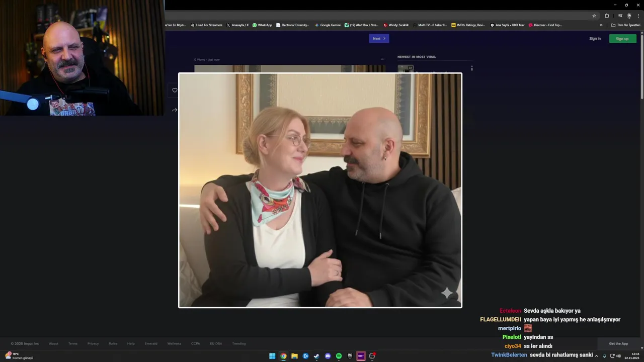Open the Livad For Streamers bookmark
Image resolution: width=644 pixels, height=362 pixels.
pyautogui.click(x=206, y=25)
